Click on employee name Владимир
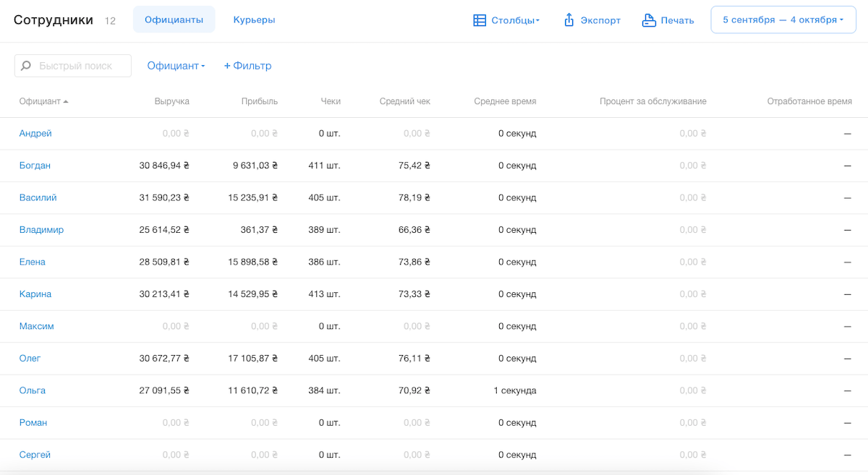 pos(41,230)
